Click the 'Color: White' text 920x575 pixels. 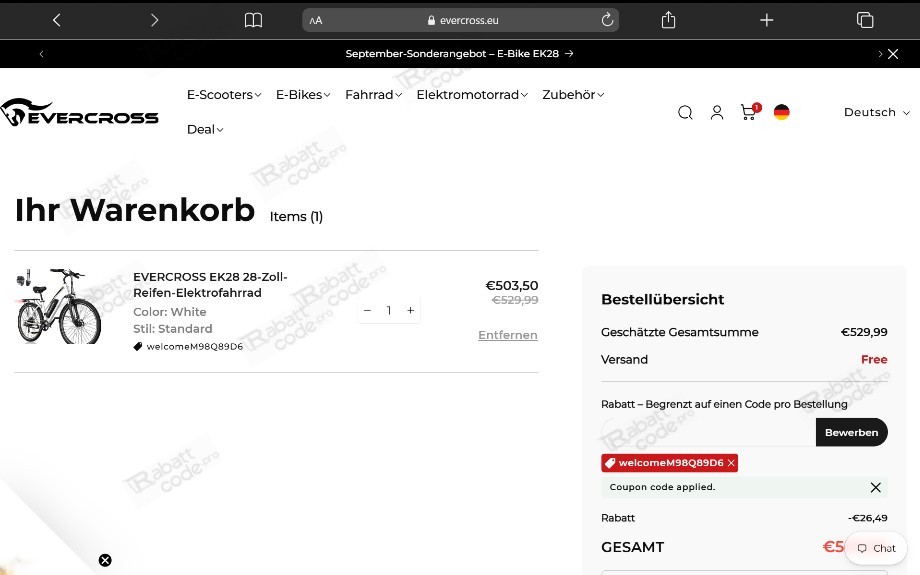pos(170,312)
